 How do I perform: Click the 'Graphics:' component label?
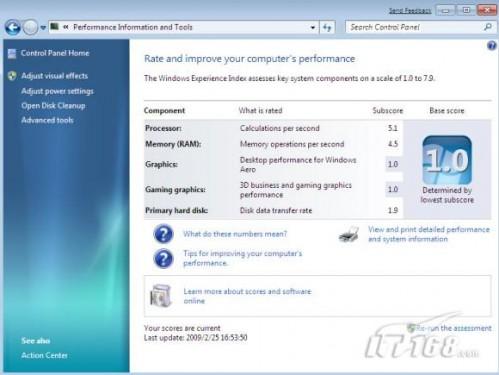[x=161, y=164]
